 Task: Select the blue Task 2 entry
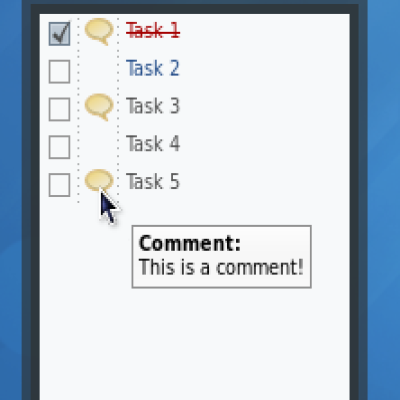pyautogui.click(x=153, y=68)
